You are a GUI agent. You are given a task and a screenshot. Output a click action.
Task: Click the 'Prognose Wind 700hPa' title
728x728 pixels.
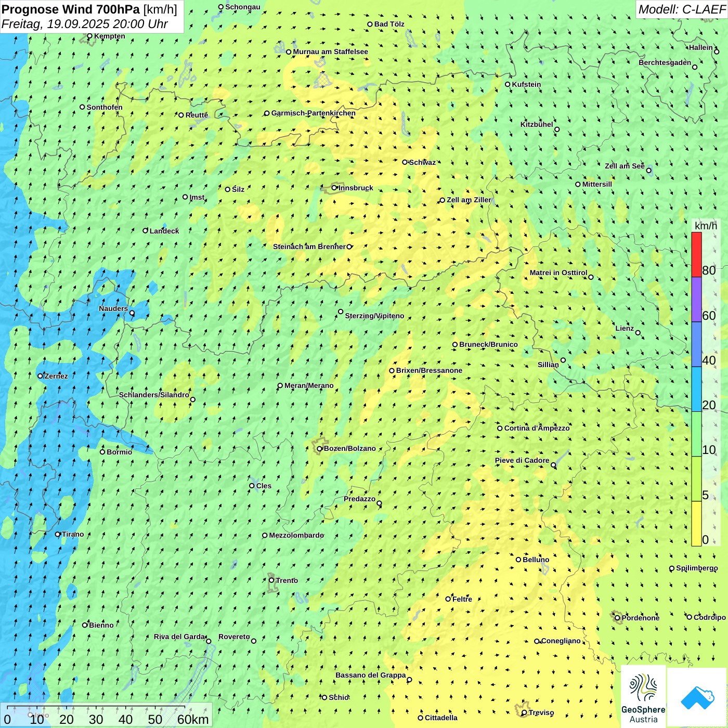click(x=71, y=9)
